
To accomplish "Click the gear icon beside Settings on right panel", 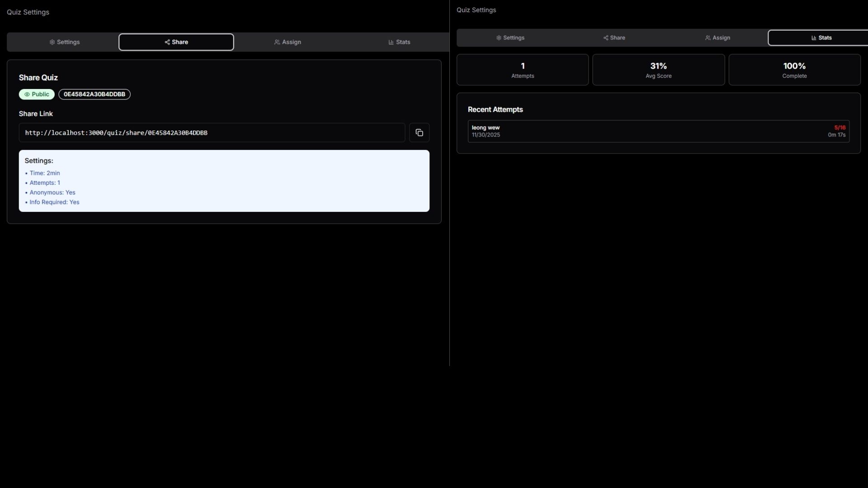I will [499, 38].
